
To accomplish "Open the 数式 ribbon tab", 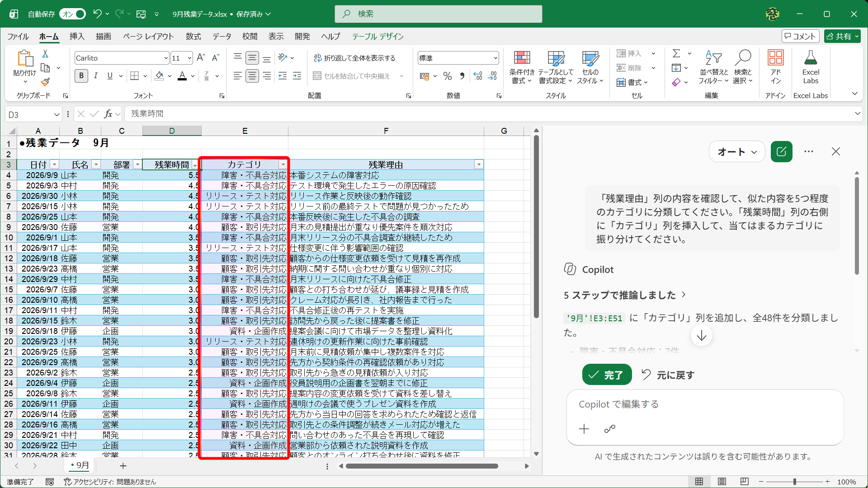I will (193, 37).
